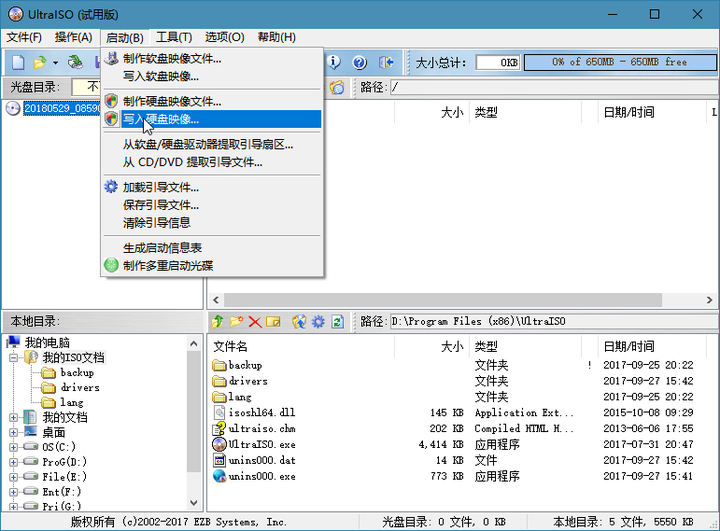
Task: Click the blue gear settings icon in local toolbar
Action: [318, 322]
